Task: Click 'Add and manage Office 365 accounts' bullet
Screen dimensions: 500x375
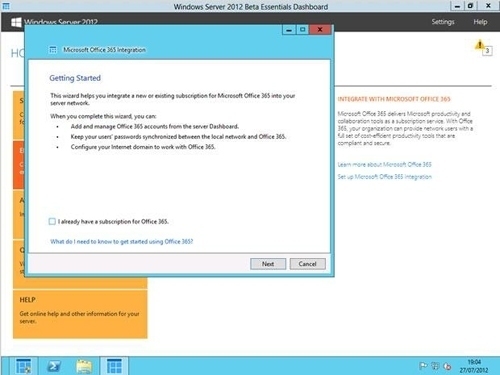Action: point(155,127)
